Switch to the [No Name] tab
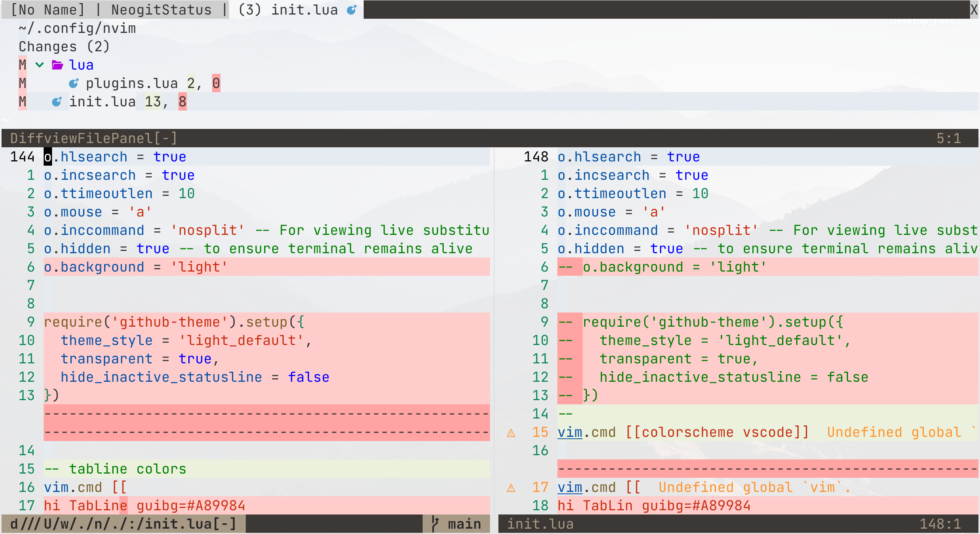 [48, 10]
